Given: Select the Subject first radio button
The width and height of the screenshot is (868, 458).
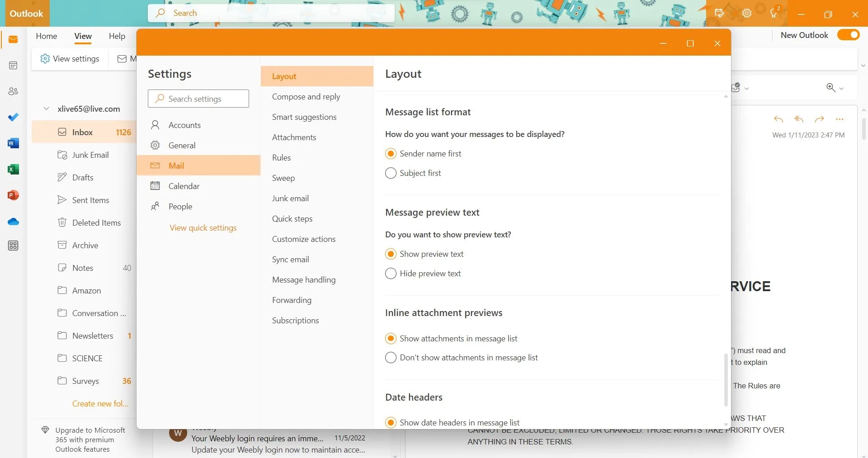Looking at the screenshot, I should point(390,173).
